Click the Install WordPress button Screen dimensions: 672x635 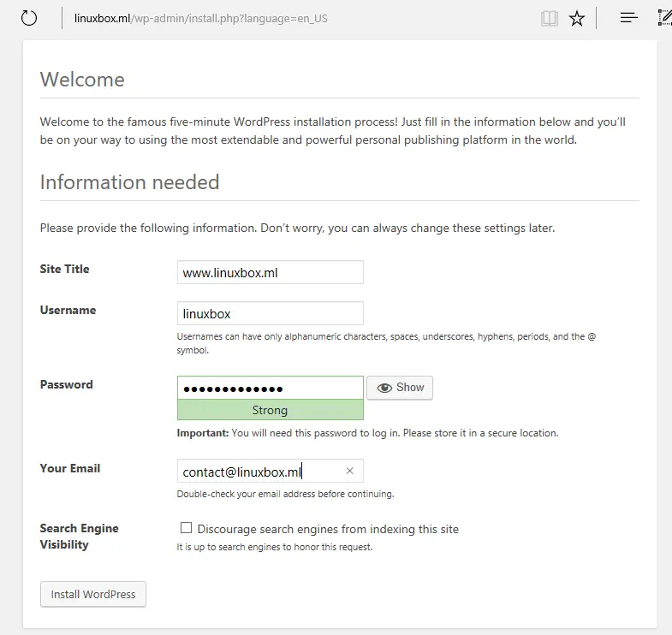tap(93, 594)
